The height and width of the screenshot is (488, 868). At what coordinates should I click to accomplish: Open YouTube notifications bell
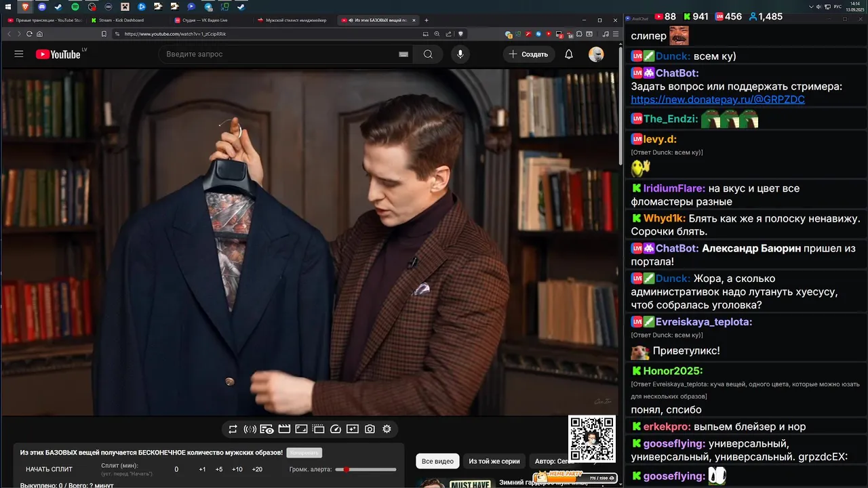(x=569, y=54)
